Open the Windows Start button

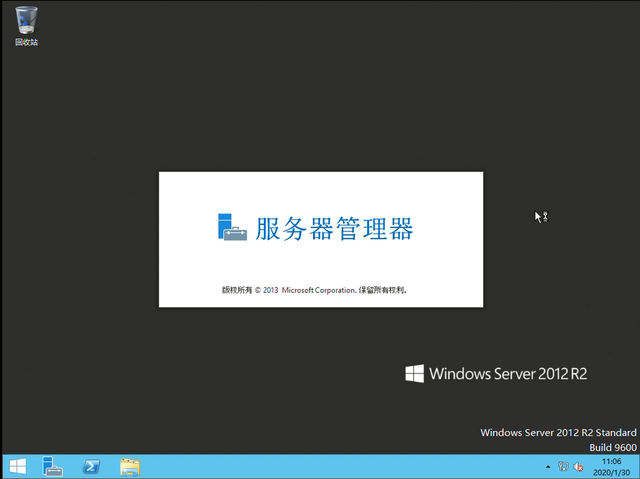[18, 466]
